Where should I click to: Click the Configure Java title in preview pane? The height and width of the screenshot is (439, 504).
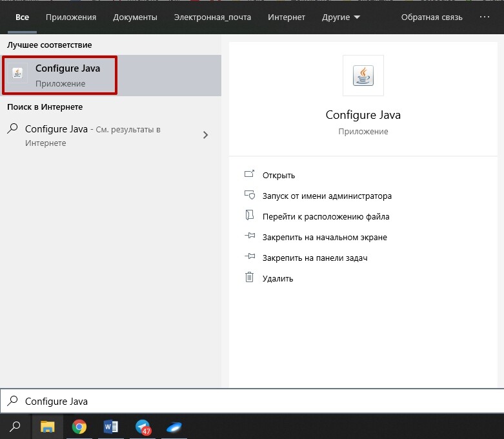363,115
